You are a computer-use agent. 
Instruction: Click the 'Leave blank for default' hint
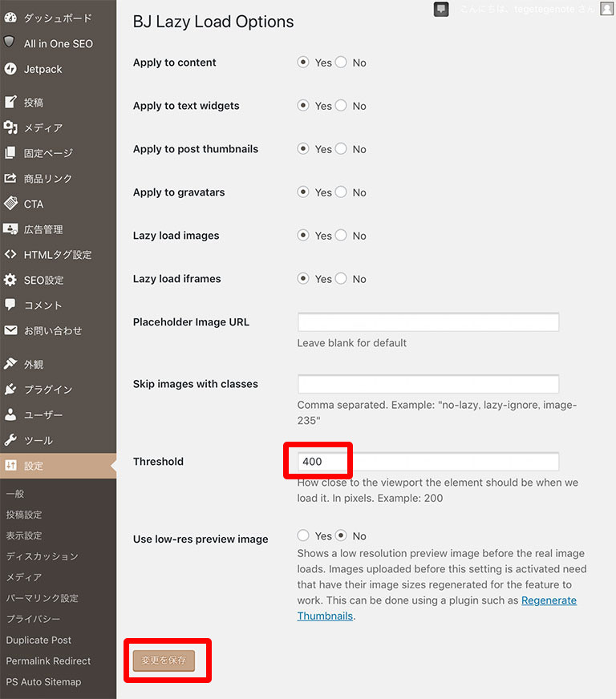coord(352,343)
